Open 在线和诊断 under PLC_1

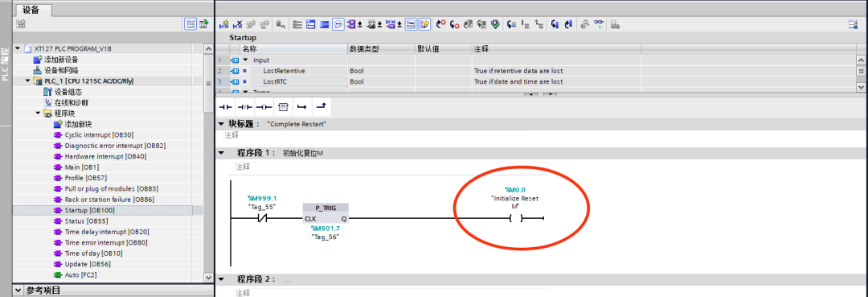pos(72,103)
